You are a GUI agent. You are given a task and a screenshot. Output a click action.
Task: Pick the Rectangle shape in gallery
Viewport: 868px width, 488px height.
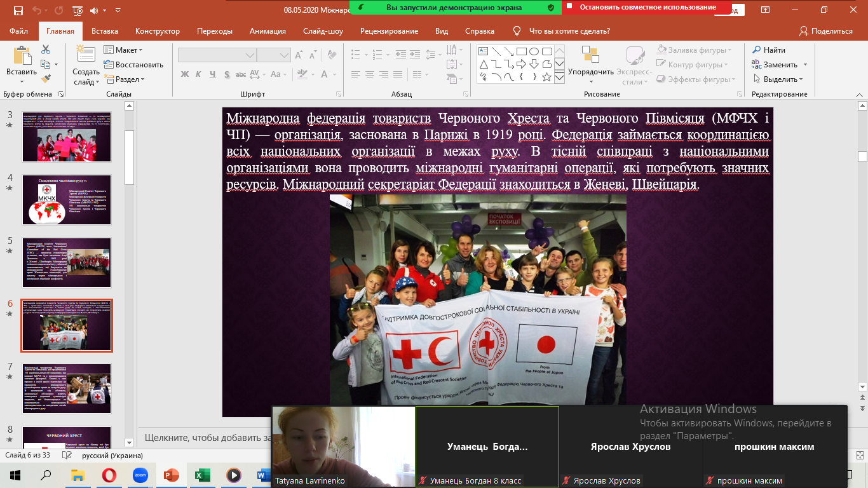[x=521, y=51]
